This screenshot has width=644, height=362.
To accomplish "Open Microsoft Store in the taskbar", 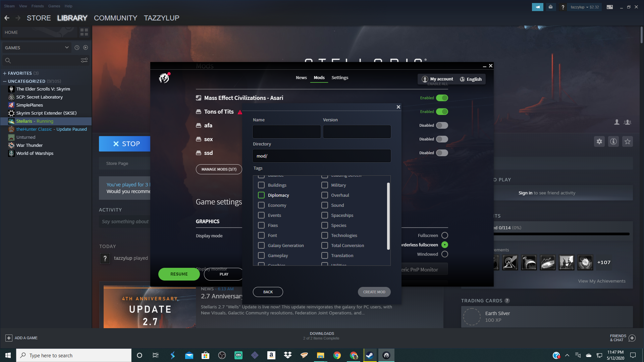I will pos(206,355).
